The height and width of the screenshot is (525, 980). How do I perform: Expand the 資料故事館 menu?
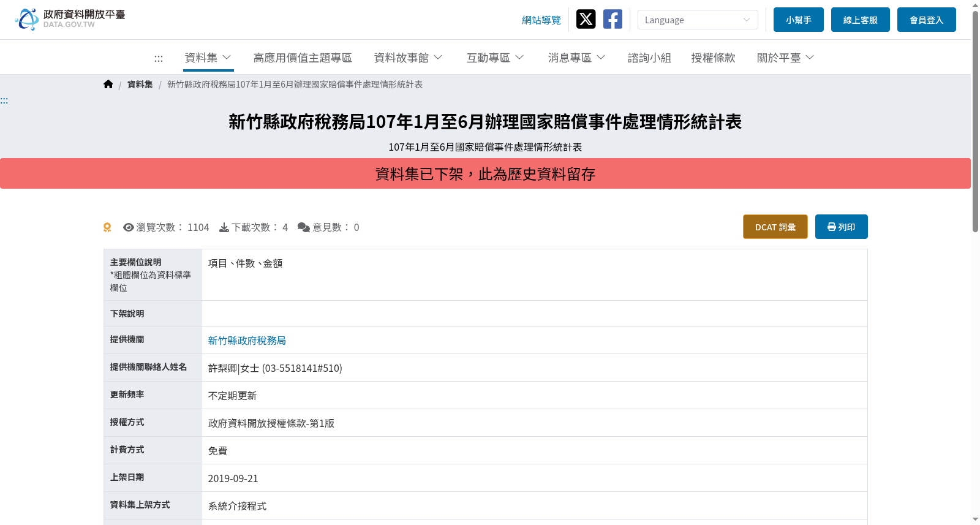tap(409, 58)
